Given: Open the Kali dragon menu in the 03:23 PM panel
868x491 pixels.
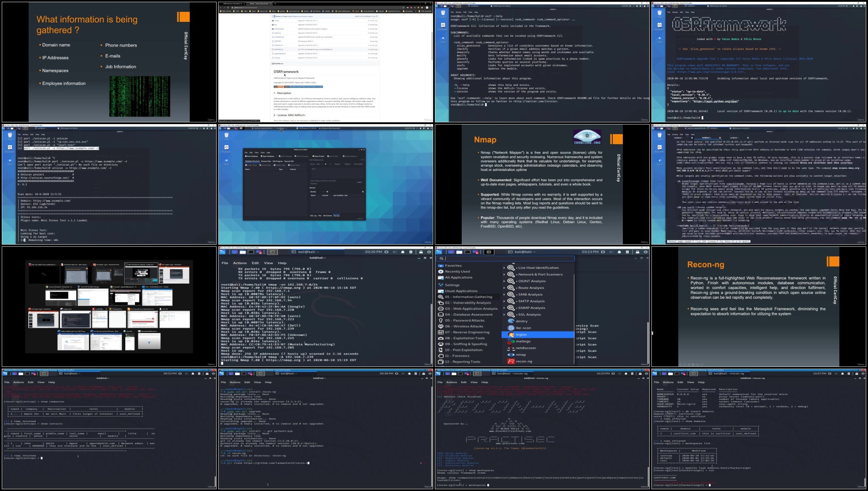Looking at the screenshot, I should pyautogui.click(x=439, y=252).
